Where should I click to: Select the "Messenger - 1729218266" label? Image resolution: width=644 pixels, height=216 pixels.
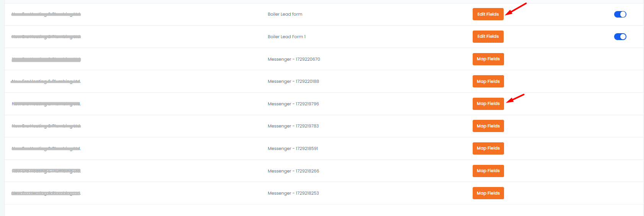293,171
